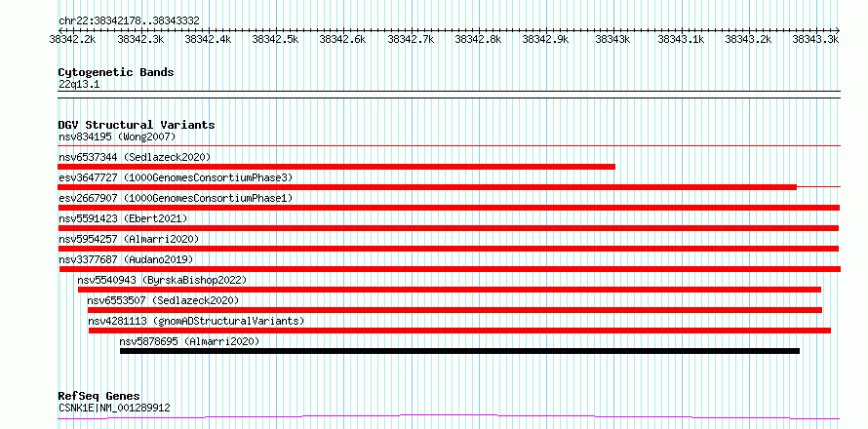Screen dimensions: 868x429
Task: Click the 38342.7k ruler tick label
Action: point(411,39)
